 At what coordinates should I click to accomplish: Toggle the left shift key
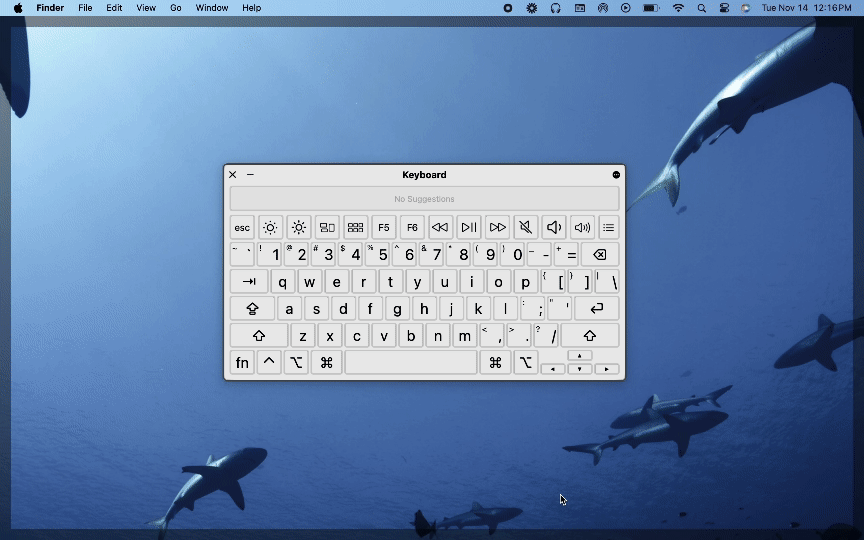[x=259, y=336]
